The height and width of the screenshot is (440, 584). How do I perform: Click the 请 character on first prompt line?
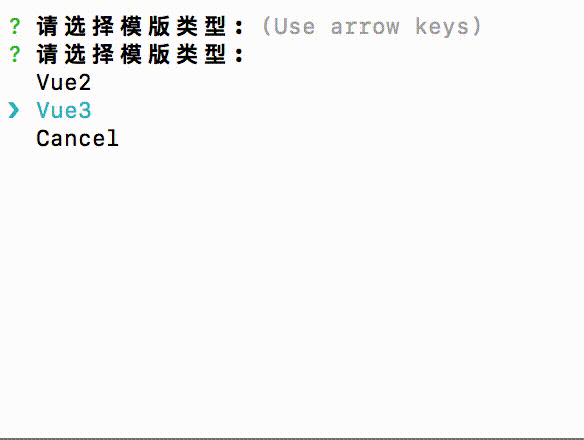point(47,26)
